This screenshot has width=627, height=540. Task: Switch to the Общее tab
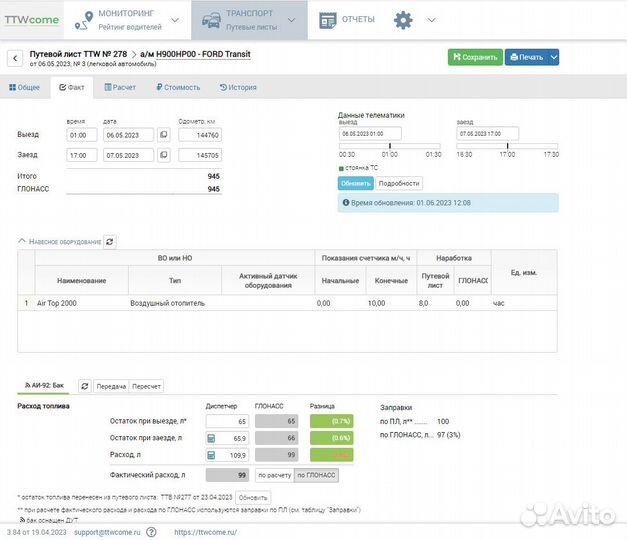click(x=24, y=87)
